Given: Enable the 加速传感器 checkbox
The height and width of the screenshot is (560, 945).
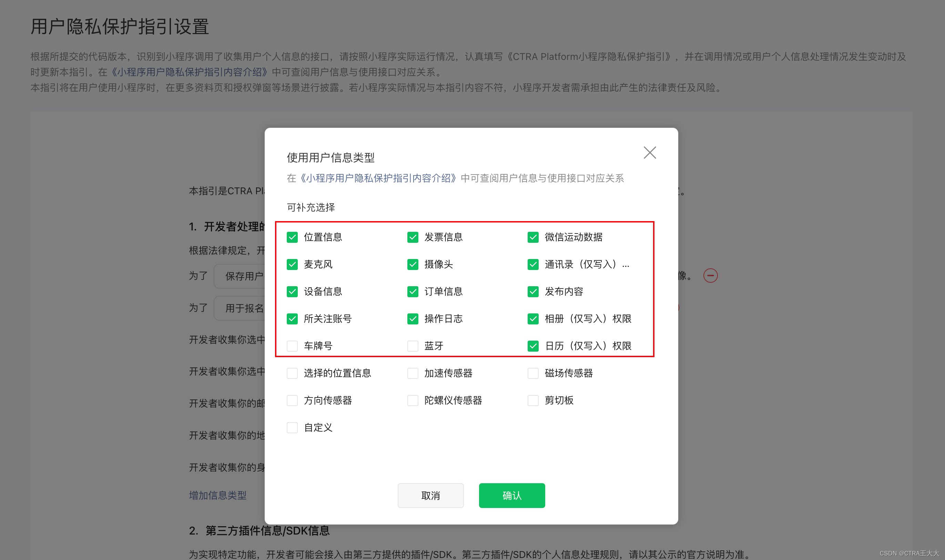Looking at the screenshot, I should click(413, 373).
